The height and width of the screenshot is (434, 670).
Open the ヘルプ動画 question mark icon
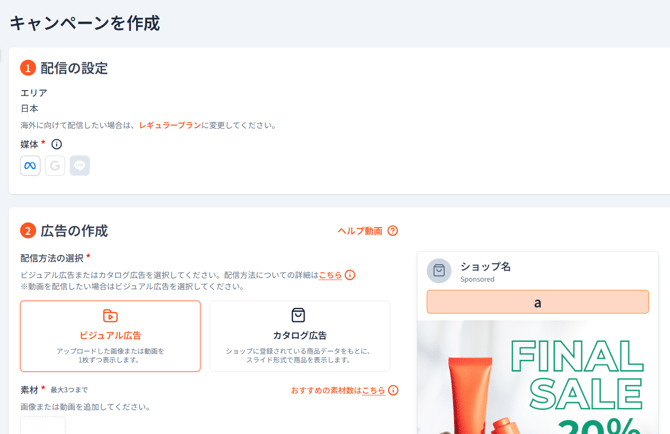(393, 231)
